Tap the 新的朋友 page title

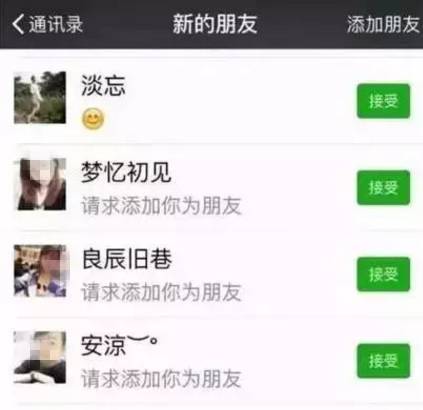tap(215, 24)
